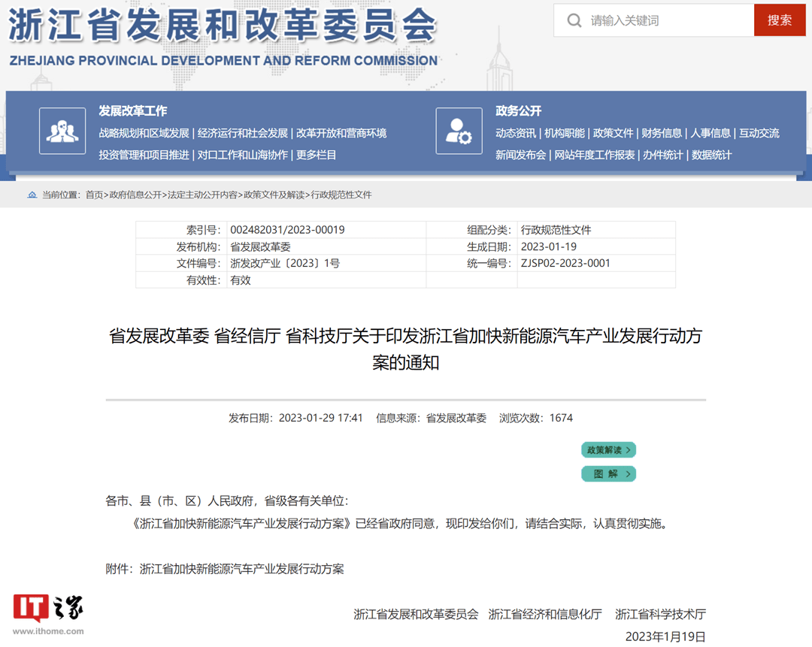812x647 pixels.
Task: Go to 动态资讯 section
Action: [515, 133]
